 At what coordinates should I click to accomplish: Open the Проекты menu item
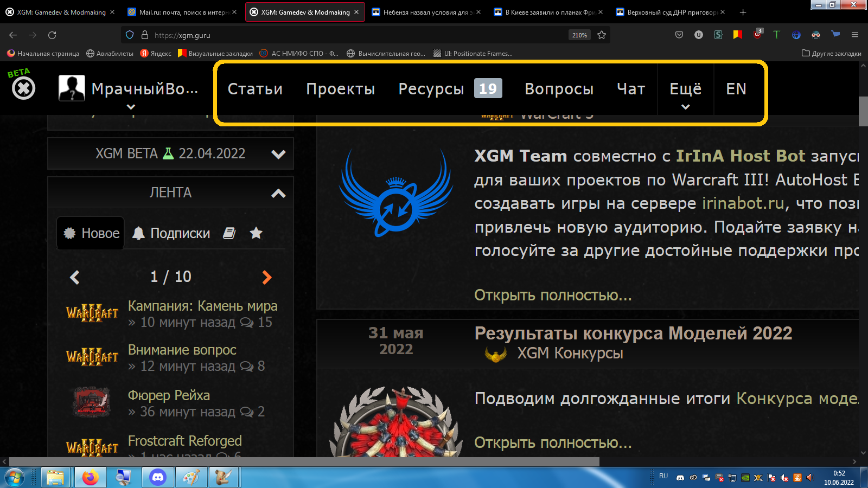click(x=341, y=89)
